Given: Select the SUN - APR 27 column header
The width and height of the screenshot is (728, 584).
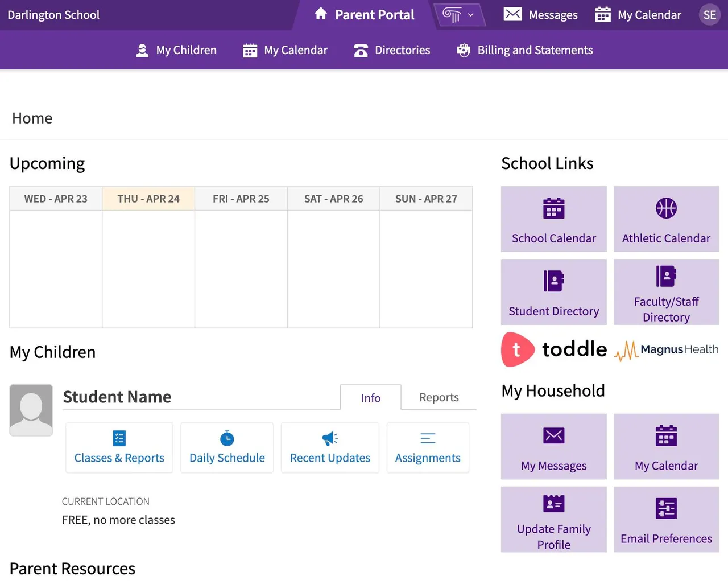Looking at the screenshot, I should click(x=427, y=199).
